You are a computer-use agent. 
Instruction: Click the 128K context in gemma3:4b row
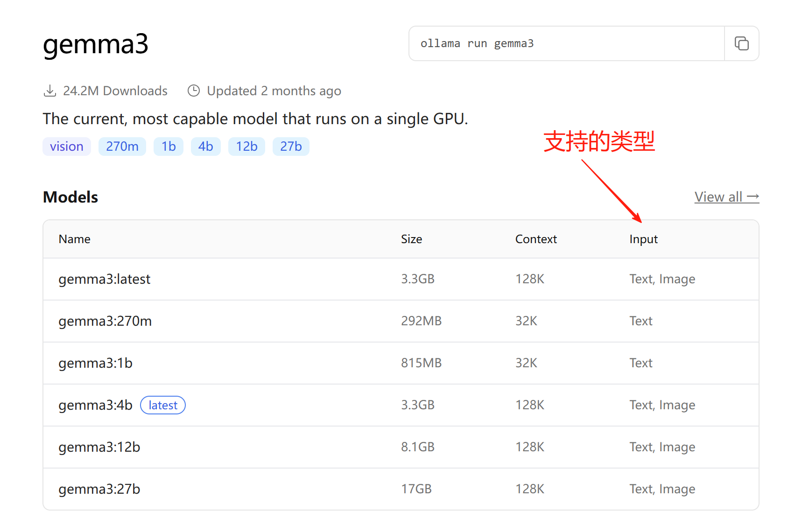click(530, 405)
